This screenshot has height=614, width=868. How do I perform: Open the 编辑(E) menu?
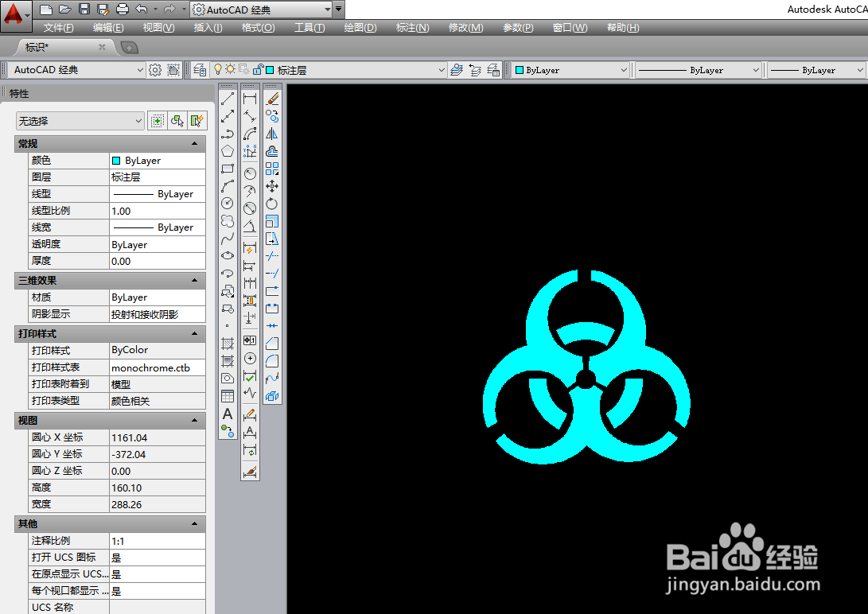[x=108, y=28]
